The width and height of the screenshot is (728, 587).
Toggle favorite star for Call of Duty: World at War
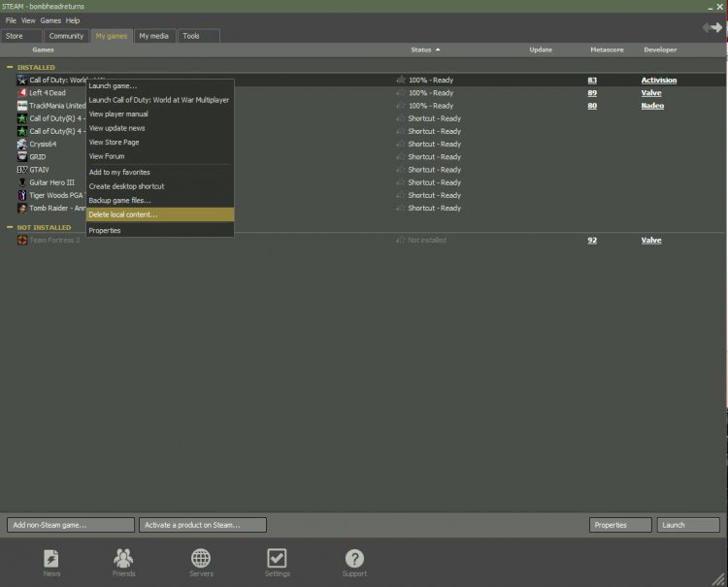tap(401, 80)
